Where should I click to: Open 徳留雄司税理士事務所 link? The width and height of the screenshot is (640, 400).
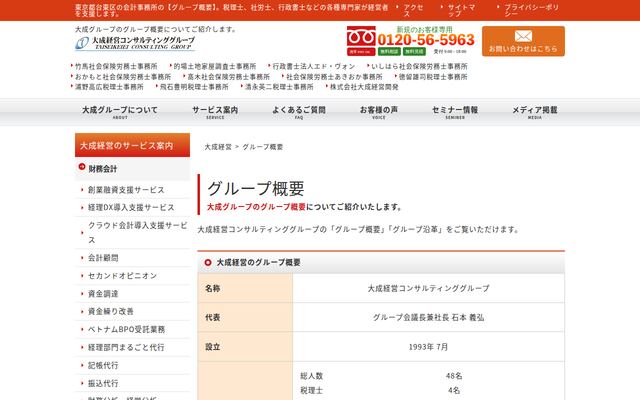[x=433, y=77]
